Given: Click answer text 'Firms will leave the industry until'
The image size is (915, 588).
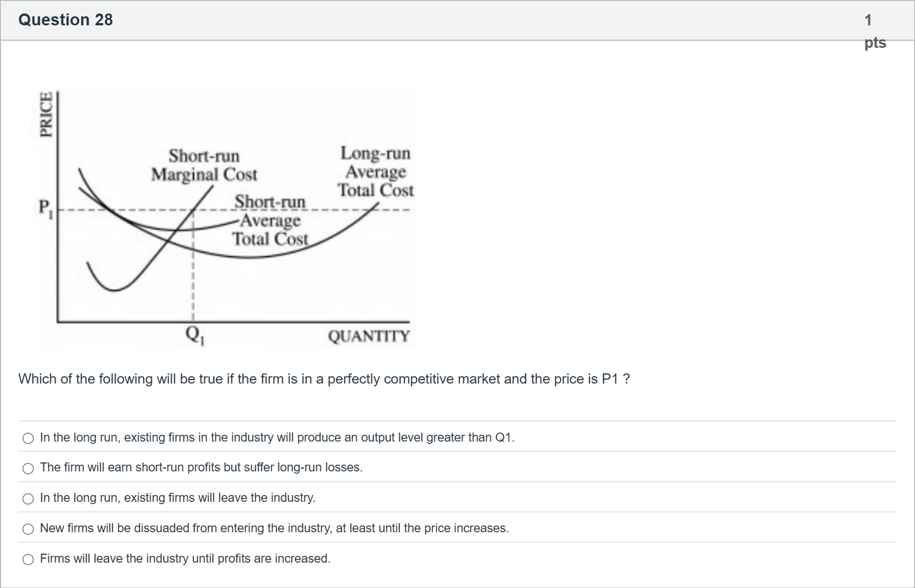Looking at the screenshot, I should tap(185, 559).
